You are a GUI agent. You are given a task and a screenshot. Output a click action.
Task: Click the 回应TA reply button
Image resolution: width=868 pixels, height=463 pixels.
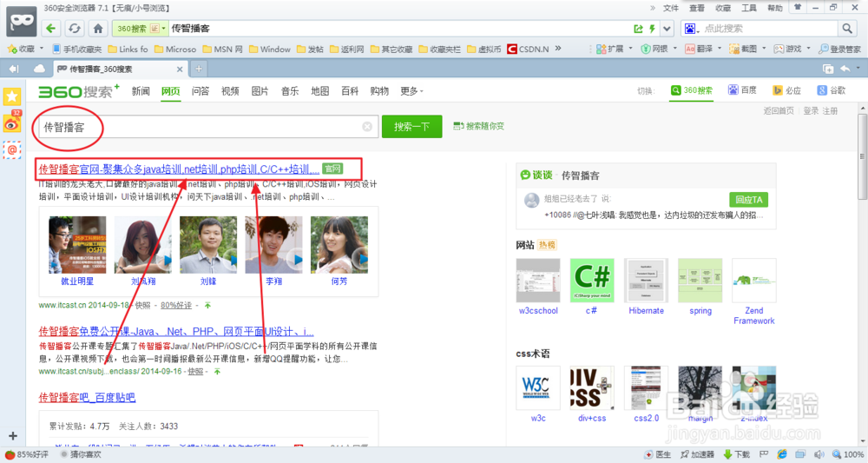748,200
